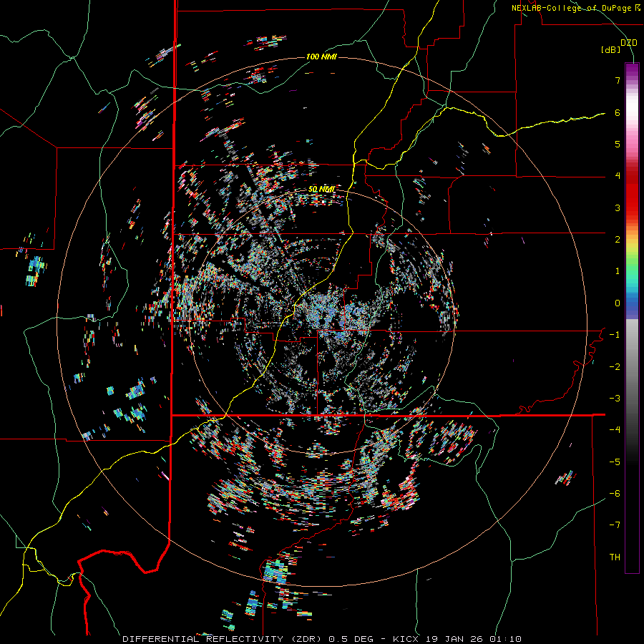Click the 3 dB scale label
The height and width of the screenshot is (644, 644).
[x=618, y=208]
